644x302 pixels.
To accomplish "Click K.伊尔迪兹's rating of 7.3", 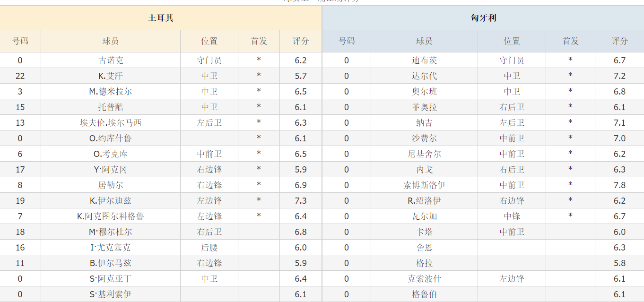I will click(x=300, y=200).
